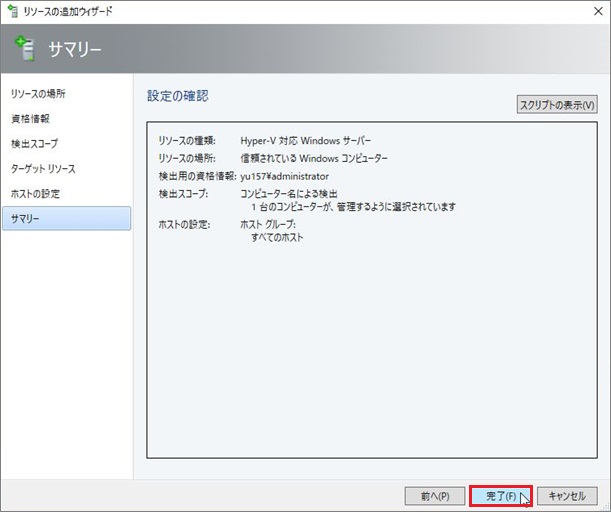Open the リソースの場所 wizard step
The width and height of the screenshot is (611, 512).
click(38, 94)
